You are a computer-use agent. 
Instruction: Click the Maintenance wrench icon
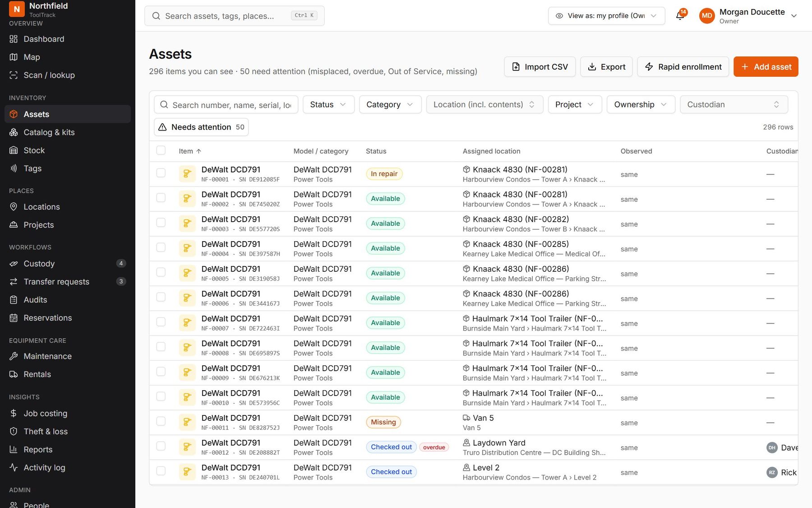(14, 356)
